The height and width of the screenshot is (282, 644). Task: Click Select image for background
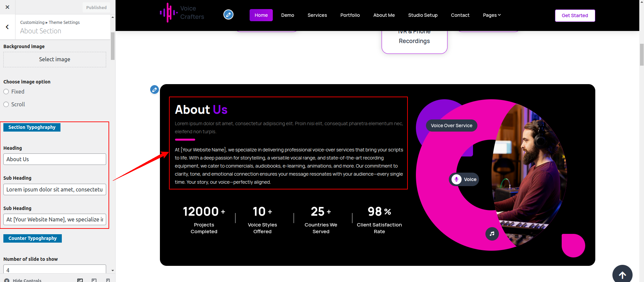coord(55,60)
